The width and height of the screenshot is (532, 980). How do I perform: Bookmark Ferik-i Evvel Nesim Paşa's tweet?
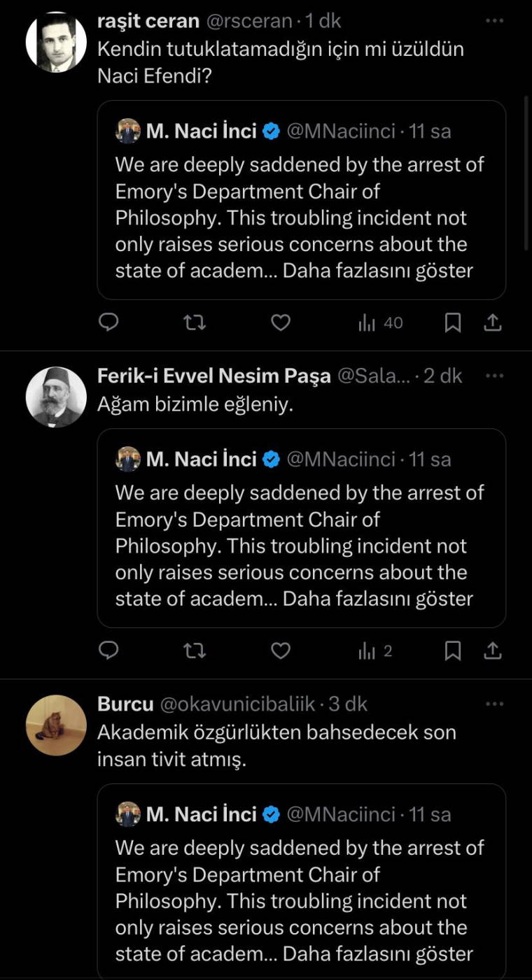point(453,651)
